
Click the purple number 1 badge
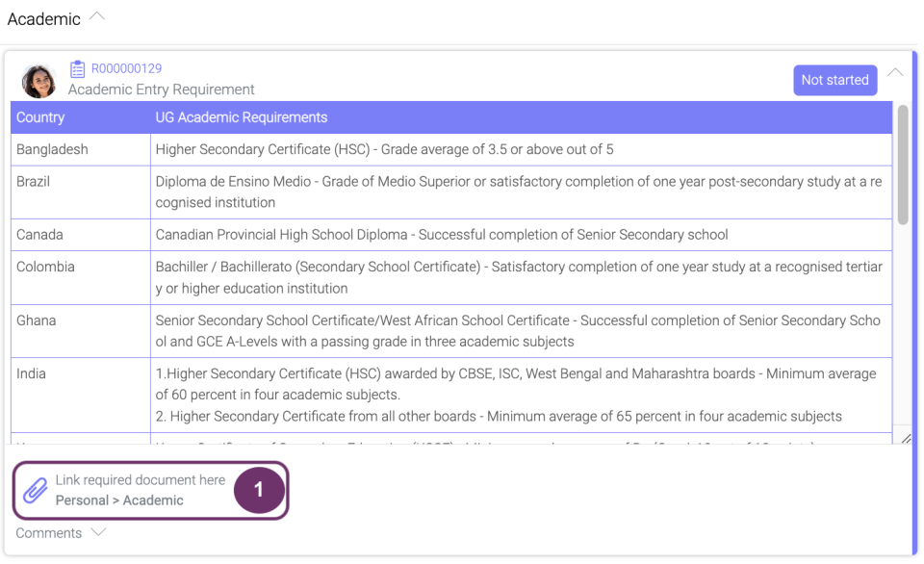(258, 490)
